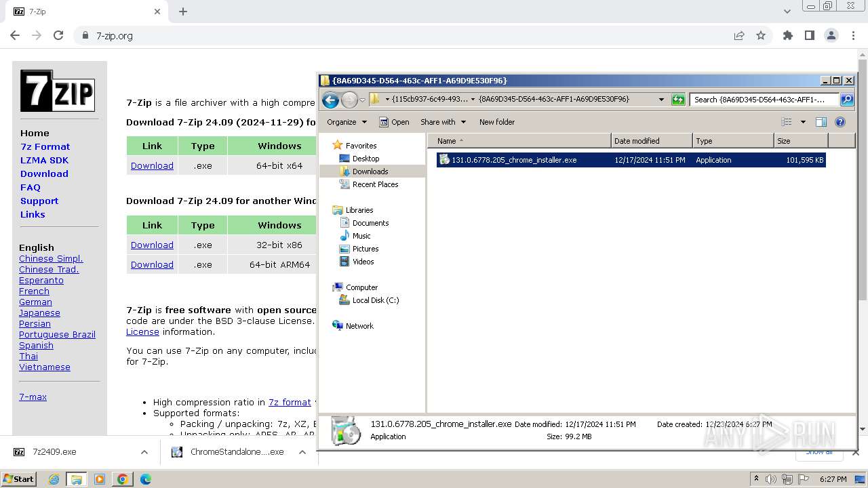Select Local Disk (C:)

(x=376, y=300)
